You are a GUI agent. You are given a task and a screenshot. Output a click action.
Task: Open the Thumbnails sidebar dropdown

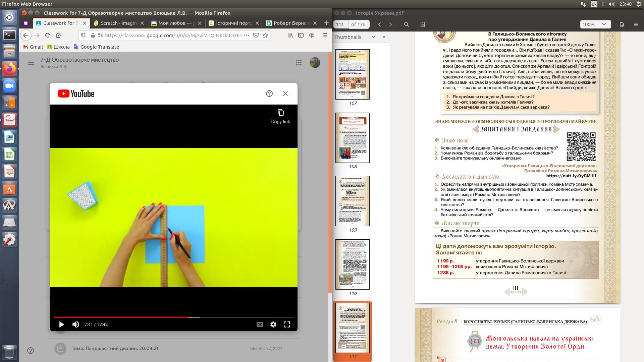coord(373,37)
